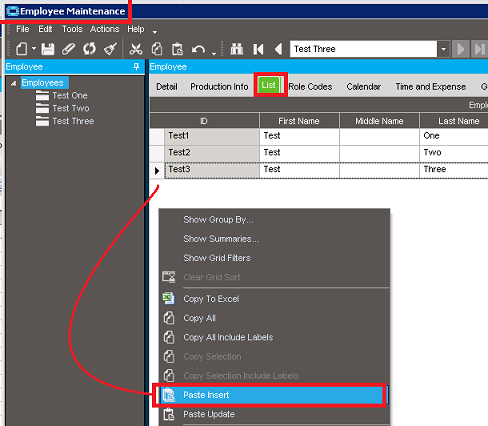Click the paperclip attachment icon
488x426 pixels.
pyautogui.click(x=68, y=49)
